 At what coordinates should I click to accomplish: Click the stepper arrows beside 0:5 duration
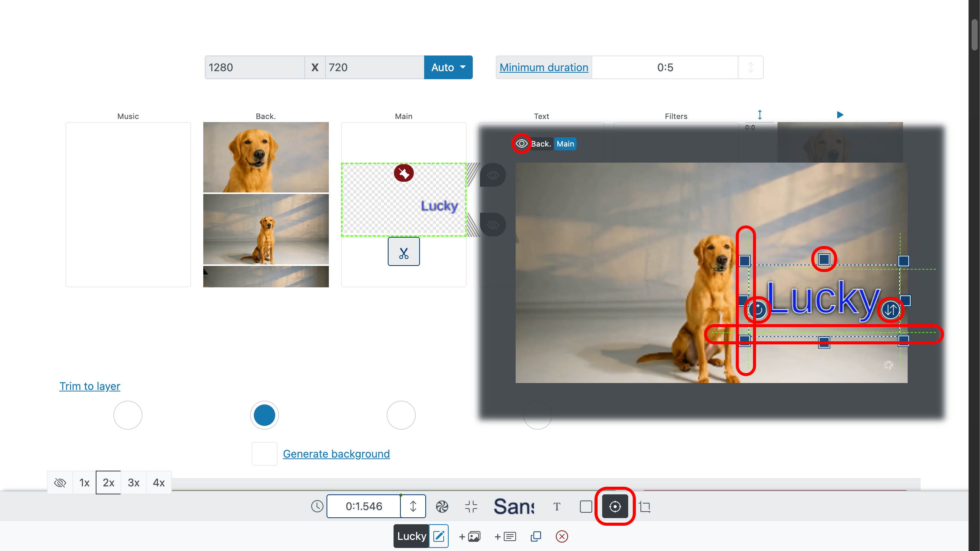[750, 67]
